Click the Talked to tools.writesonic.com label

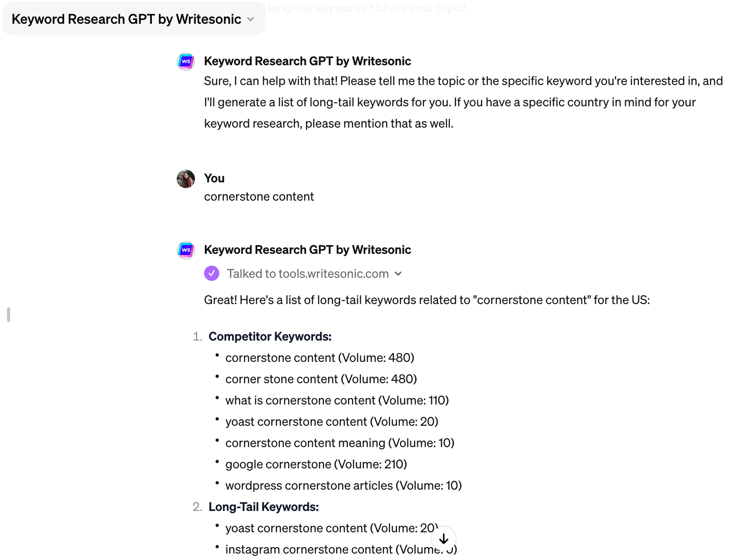coord(307,274)
